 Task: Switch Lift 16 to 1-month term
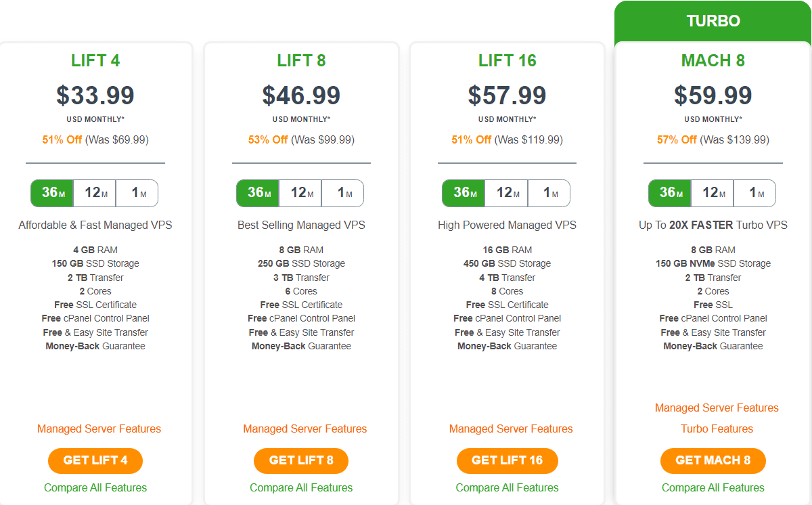click(549, 193)
